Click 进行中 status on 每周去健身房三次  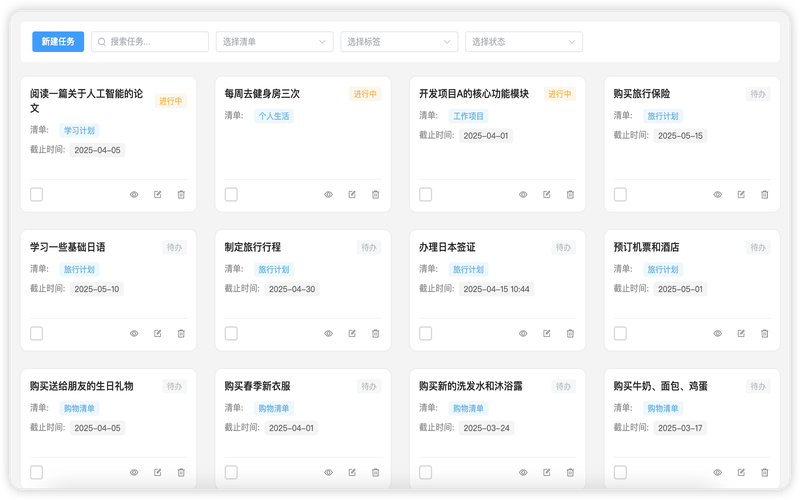pyautogui.click(x=365, y=94)
